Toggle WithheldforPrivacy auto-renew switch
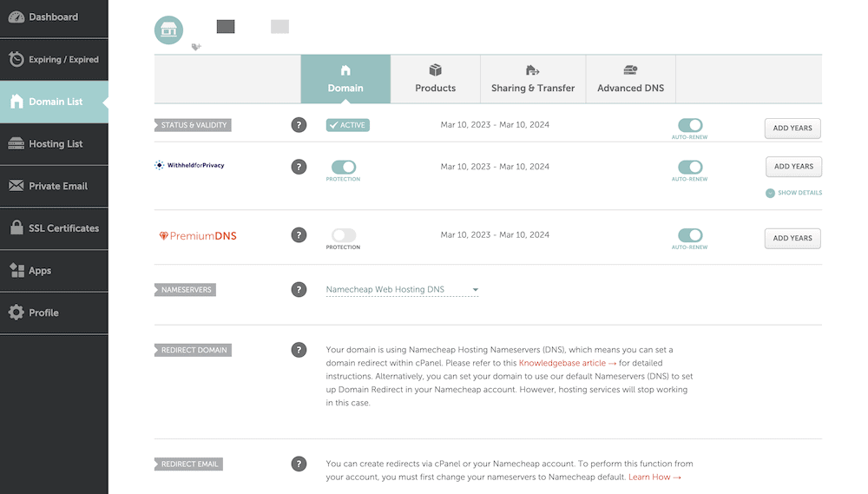Viewport: 868px width, 494px height. coord(690,167)
